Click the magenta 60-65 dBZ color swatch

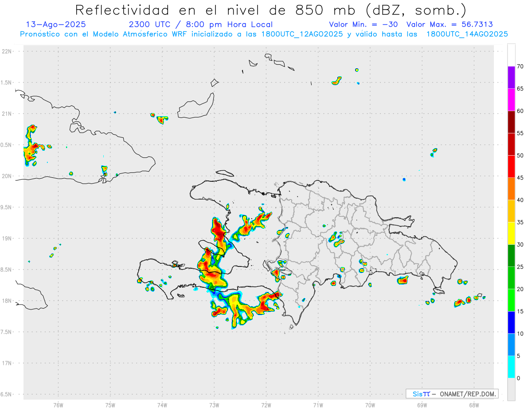(x=511, y=99)
